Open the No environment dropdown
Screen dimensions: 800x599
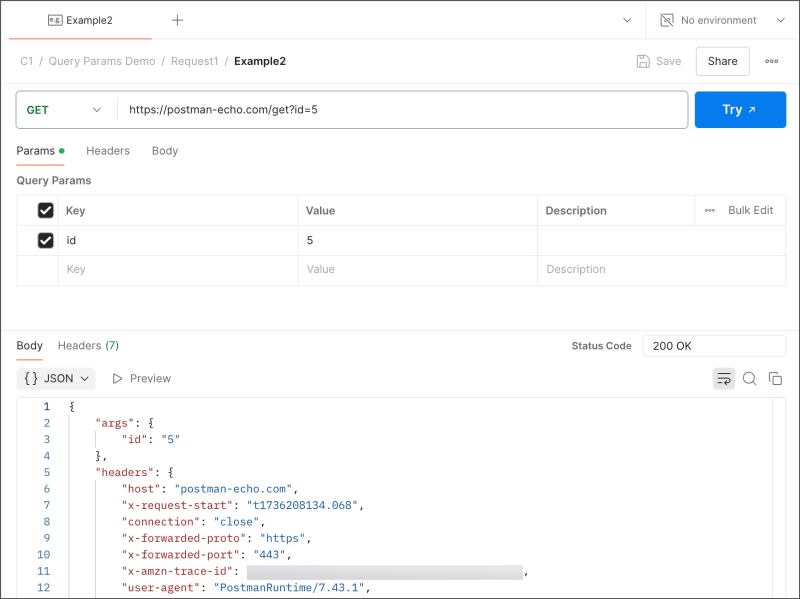click(722, 20)
